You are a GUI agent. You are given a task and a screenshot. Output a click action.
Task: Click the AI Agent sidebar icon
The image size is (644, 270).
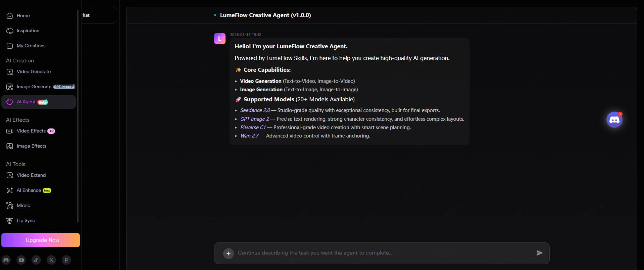coord(10,102)
